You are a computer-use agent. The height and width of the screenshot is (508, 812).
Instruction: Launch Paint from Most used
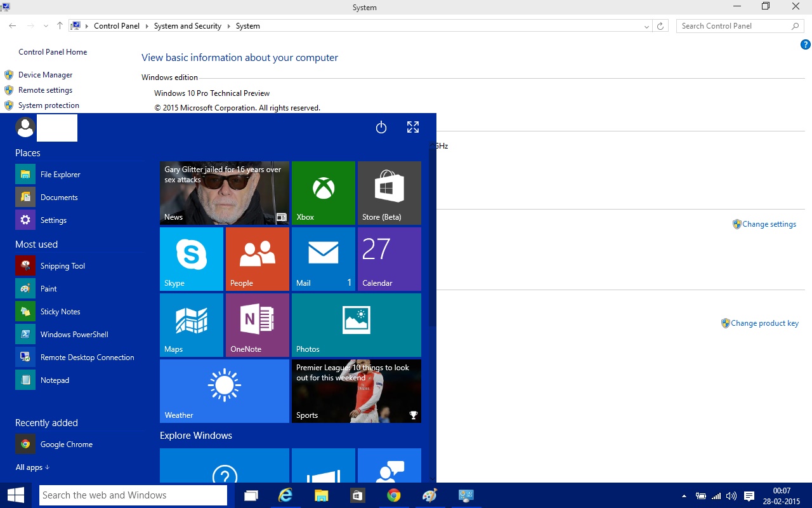pos(79,289)
